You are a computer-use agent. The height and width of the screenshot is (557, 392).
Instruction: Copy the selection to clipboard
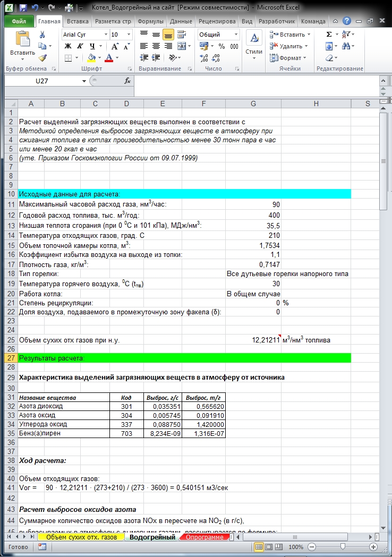[x=42, y=46]
